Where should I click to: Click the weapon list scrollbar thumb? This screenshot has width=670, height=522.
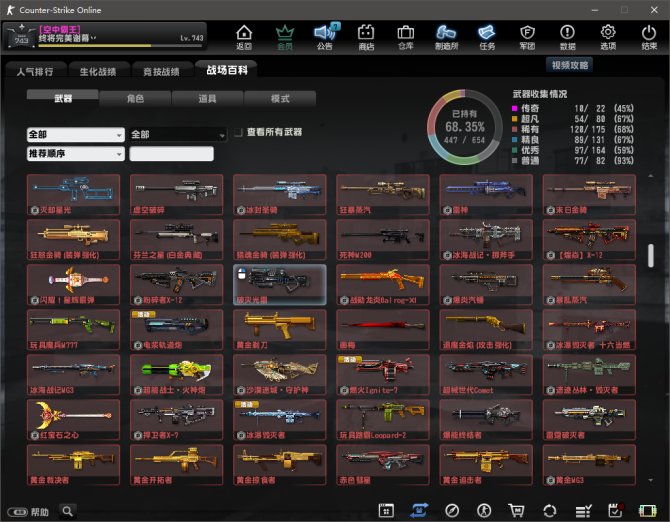click(x=650, y=256)
